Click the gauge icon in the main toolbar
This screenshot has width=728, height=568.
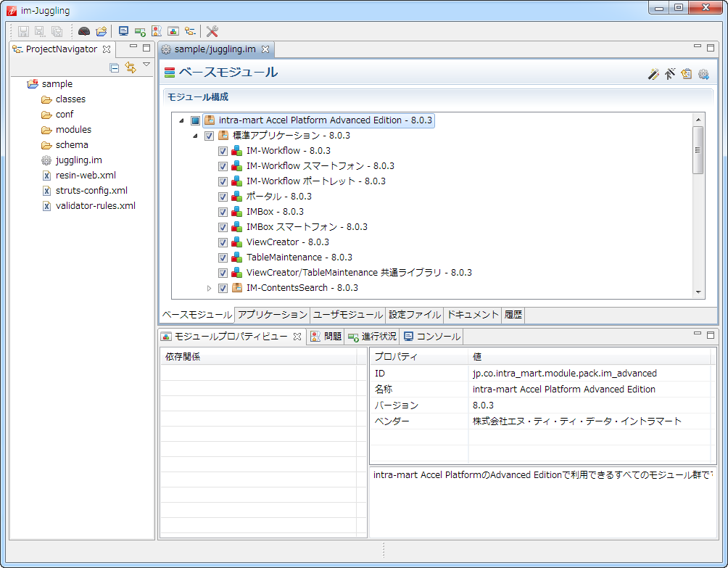click(x=84, y=31)
